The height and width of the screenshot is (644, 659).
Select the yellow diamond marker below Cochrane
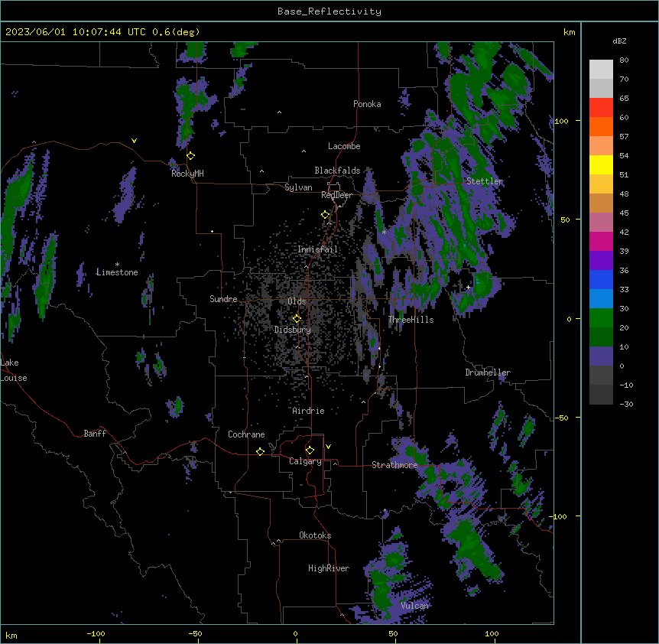(x=260, y=451)
